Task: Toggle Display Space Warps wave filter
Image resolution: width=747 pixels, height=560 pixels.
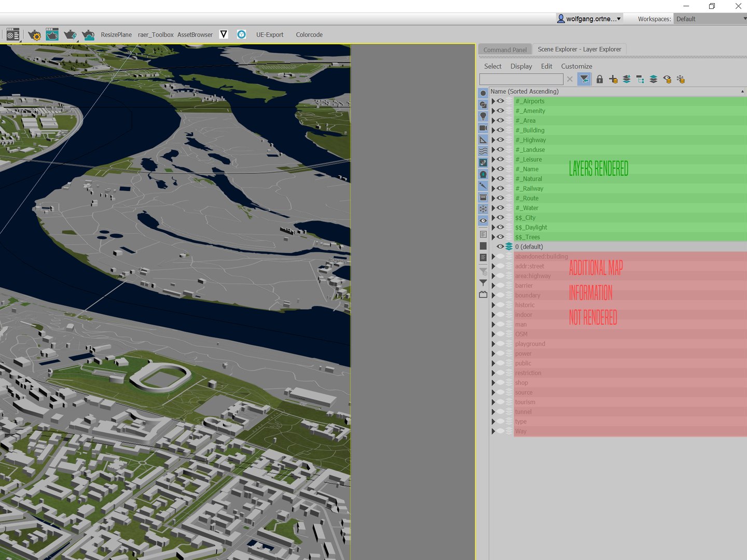Action: click(483, 151)
